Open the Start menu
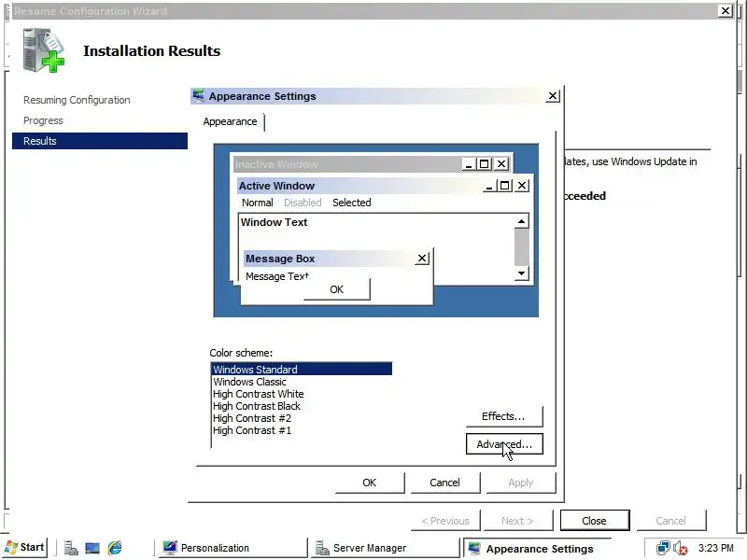This screenshot has width=747, height=560. point(25,548)
